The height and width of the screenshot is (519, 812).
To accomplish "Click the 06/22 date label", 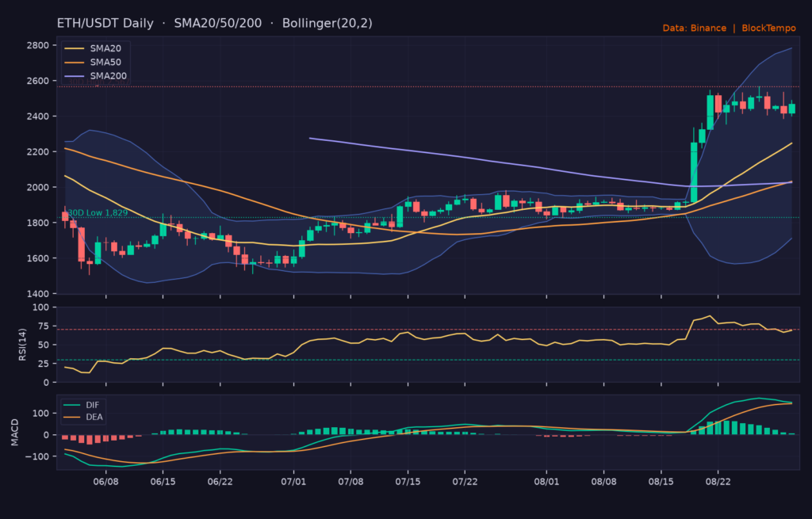I will click(x=220, y=482).
